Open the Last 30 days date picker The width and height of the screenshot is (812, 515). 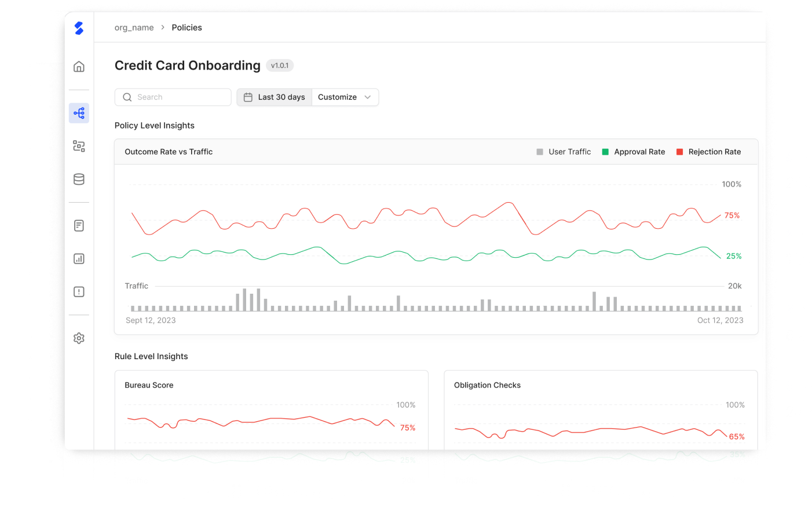pyautogui.click(x=275, y=97)
